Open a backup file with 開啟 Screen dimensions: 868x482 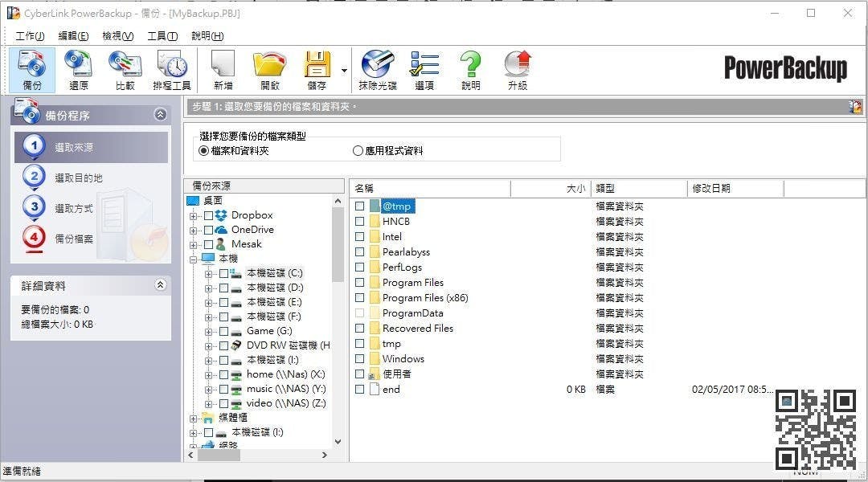(x=269, y=70)
